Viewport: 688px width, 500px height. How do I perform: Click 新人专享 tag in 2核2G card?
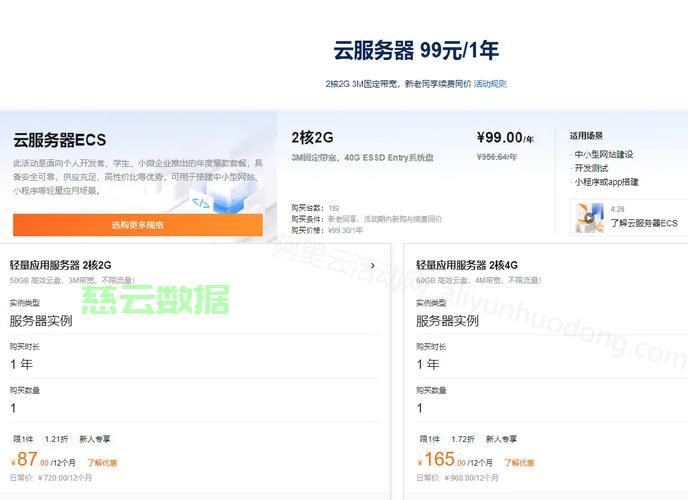(x=95, y=439)
